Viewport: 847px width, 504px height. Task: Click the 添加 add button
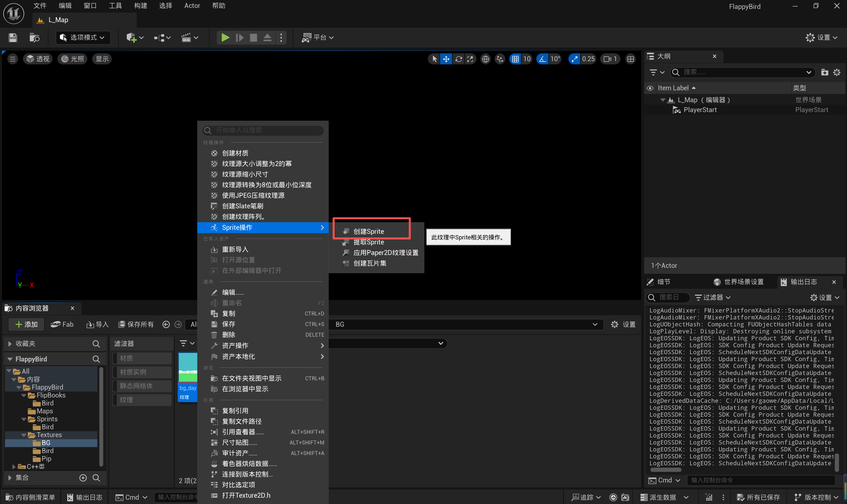pyautogui.click(x=26, y=324)
